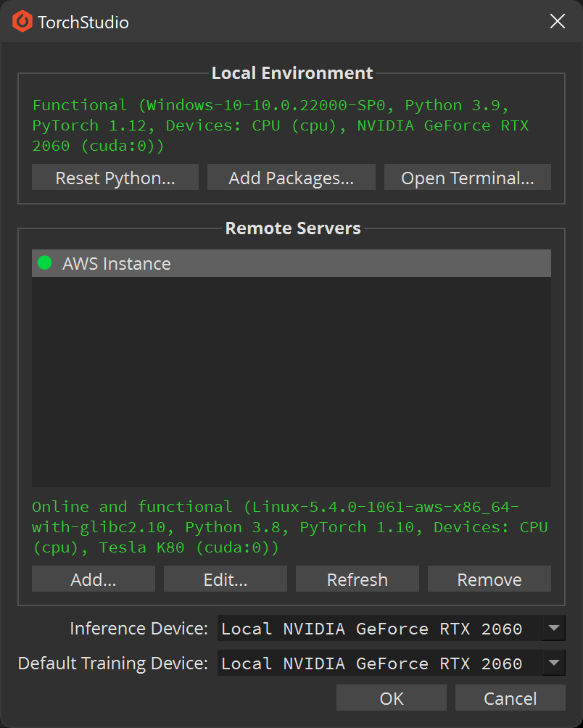Cancel the settings dialog

[x=510, y=698]
